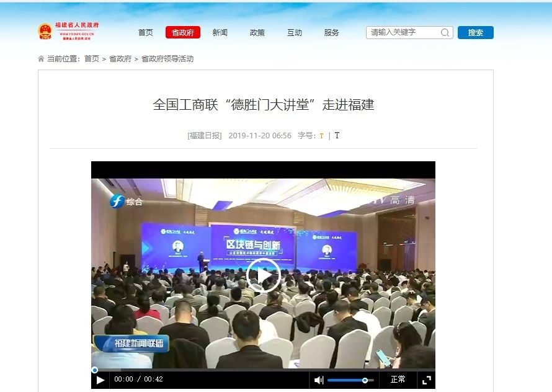
Task: Click the small play icon in the control bar
Action: tap(100, 380)
